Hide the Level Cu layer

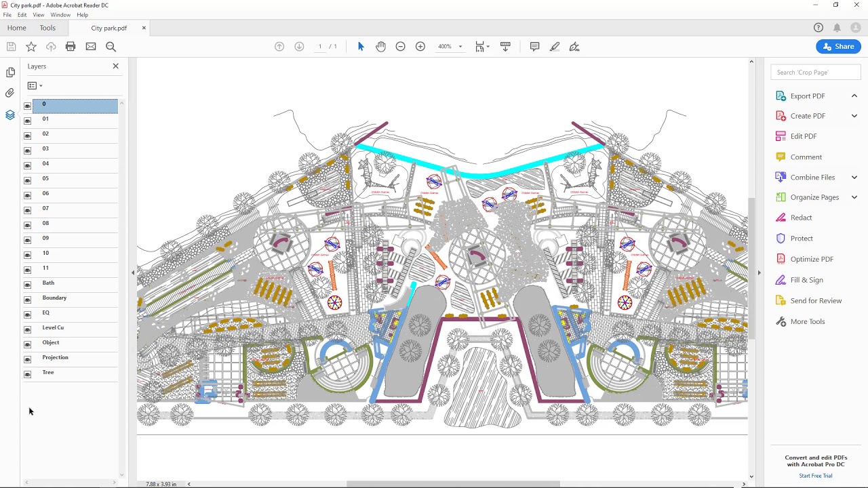(27, 329)
